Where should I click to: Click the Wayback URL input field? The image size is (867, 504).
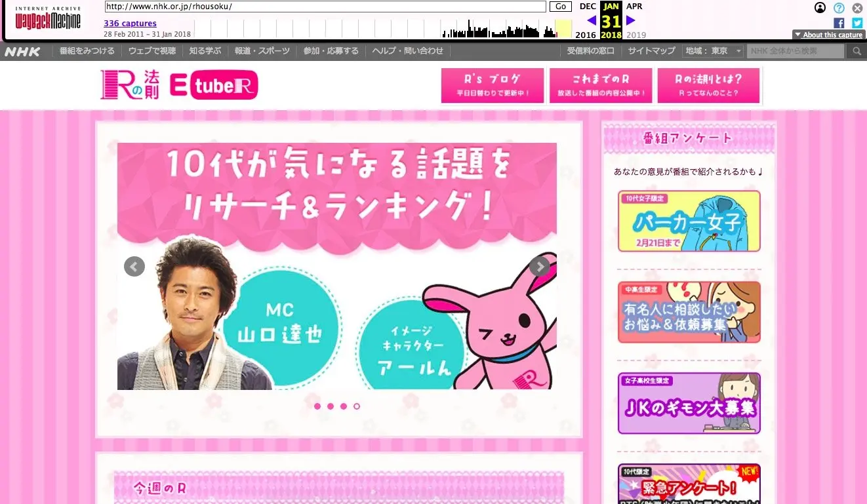(x=325, y=7)
